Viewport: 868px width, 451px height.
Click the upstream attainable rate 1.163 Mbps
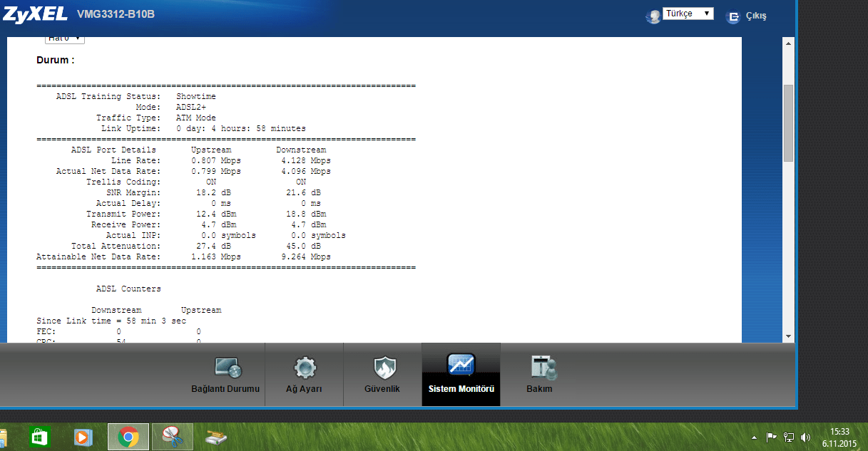click(216, 256)
